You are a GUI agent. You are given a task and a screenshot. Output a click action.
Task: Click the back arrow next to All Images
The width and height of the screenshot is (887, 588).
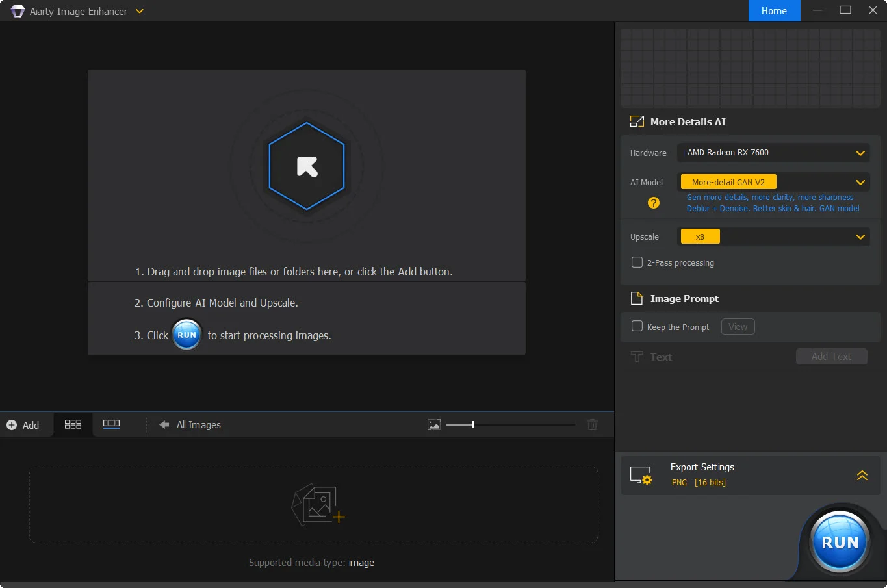[164, 424]
